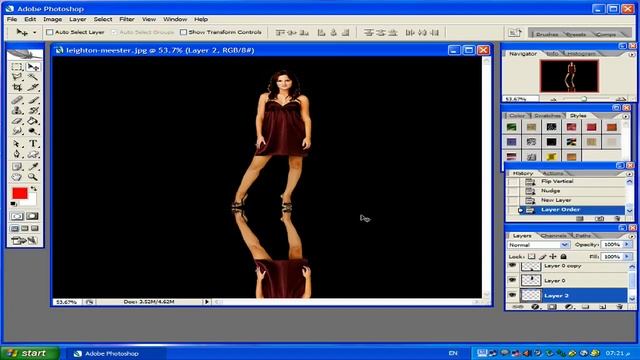Image resolution: width=640 pixels, height=360 pixels.
Task: Enable Auto Select Layer checkbox
Action: tap(50, 32)
